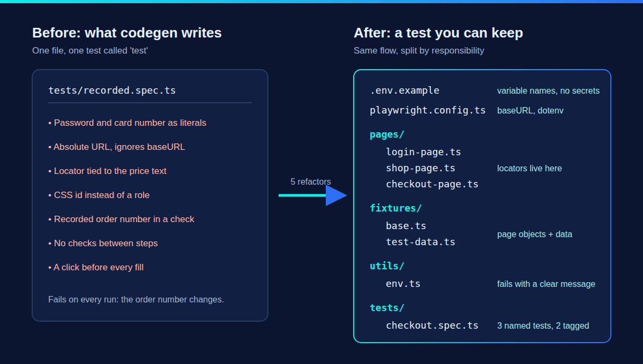The height and width of the screenshot is (364, 643).
Task: Click the tests/recorded.spec.ts file name
Action: pyautogui.click(x=112, y=90)
